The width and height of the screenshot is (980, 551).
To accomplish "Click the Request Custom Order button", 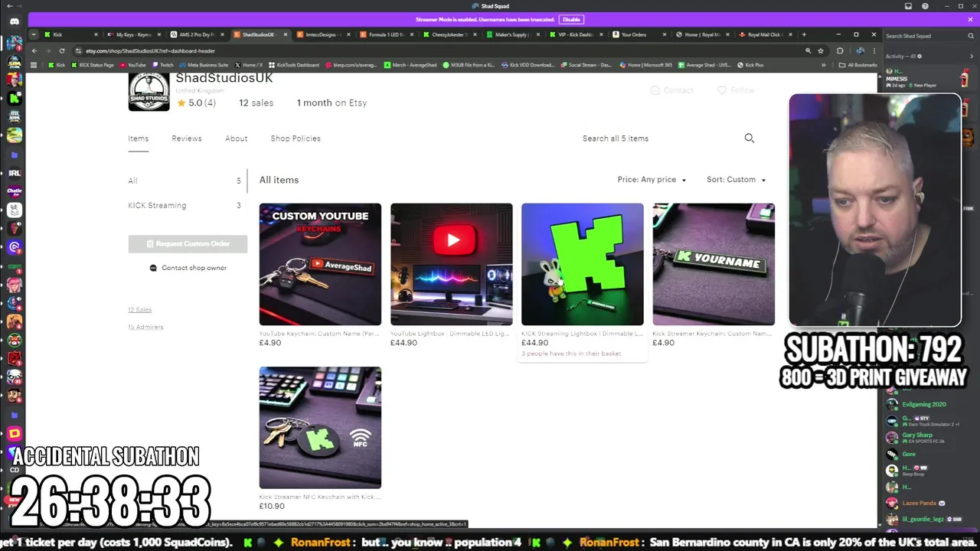I will coord(188,243).
